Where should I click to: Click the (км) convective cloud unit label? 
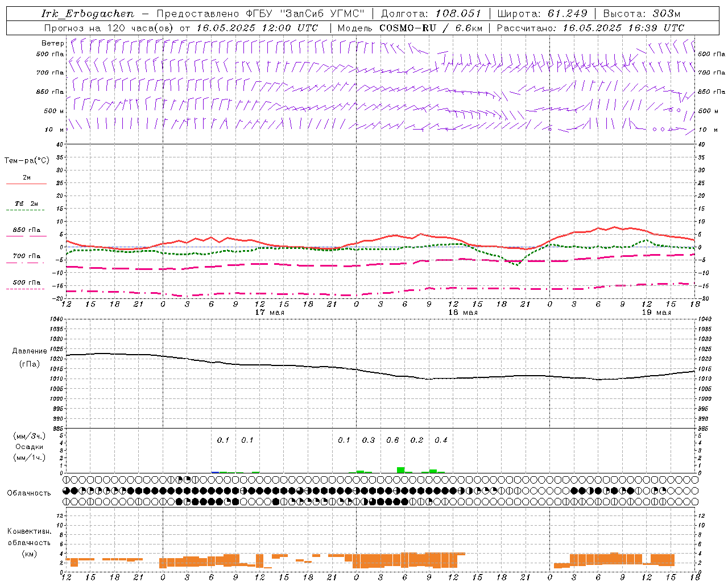(x=29, y=554)
